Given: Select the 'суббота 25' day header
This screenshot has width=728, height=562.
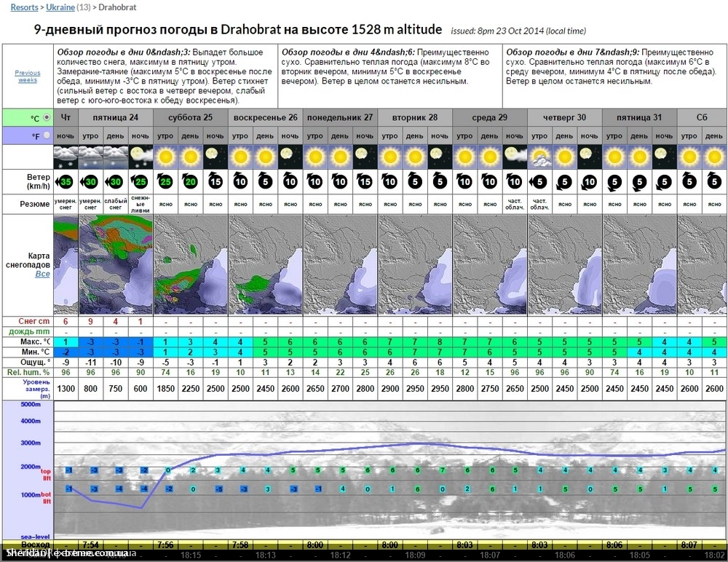Looking at the screenshot, I should (x=190, y=117).
